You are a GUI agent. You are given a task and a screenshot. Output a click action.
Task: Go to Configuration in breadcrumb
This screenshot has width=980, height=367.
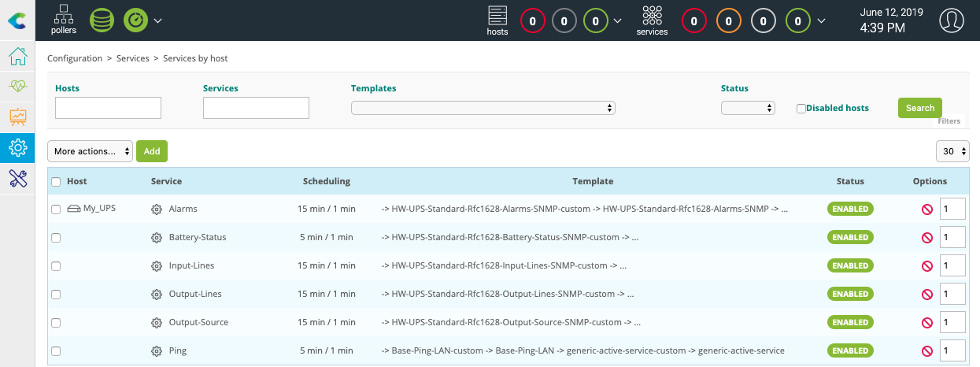[x=75, y=58]
